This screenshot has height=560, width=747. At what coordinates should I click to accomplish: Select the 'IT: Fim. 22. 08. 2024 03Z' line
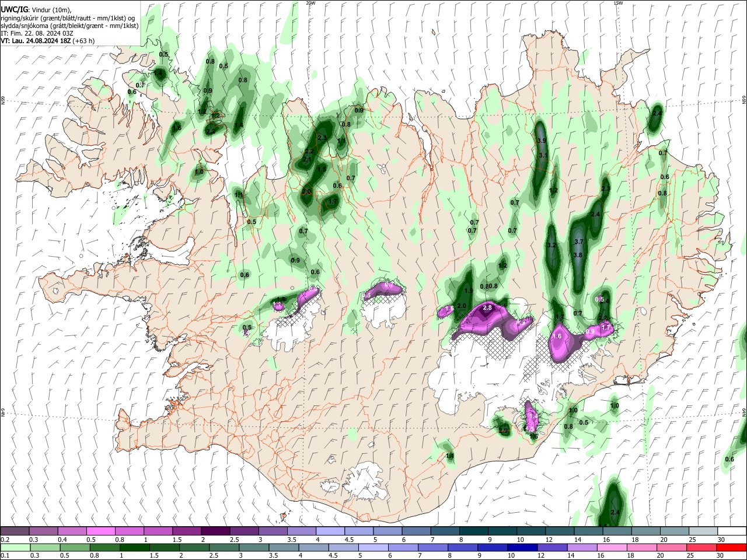coord(37,33)
